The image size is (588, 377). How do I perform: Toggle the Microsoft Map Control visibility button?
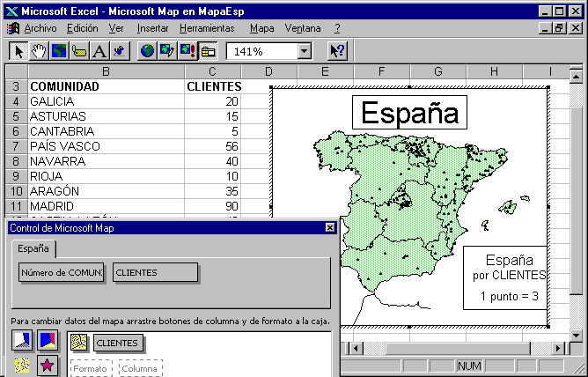point(208,51)
